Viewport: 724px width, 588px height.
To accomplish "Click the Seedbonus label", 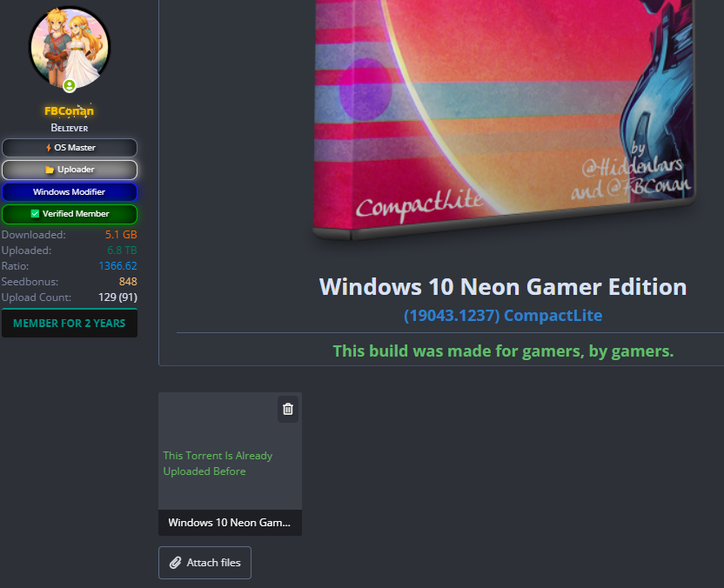I will (x=30, y=282).
